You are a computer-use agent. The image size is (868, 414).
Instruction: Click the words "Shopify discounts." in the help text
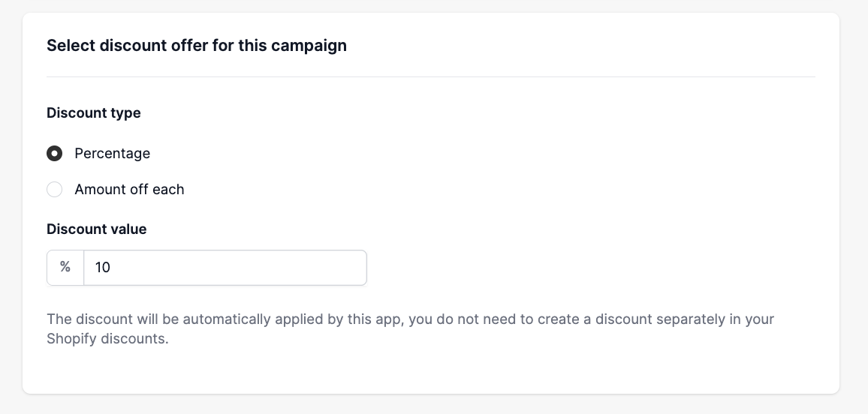pyautogui.click(x=108, y=339)
